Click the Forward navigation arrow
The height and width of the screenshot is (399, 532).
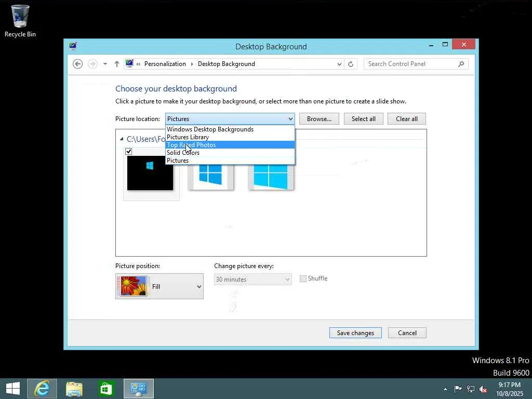pos(92,64)
